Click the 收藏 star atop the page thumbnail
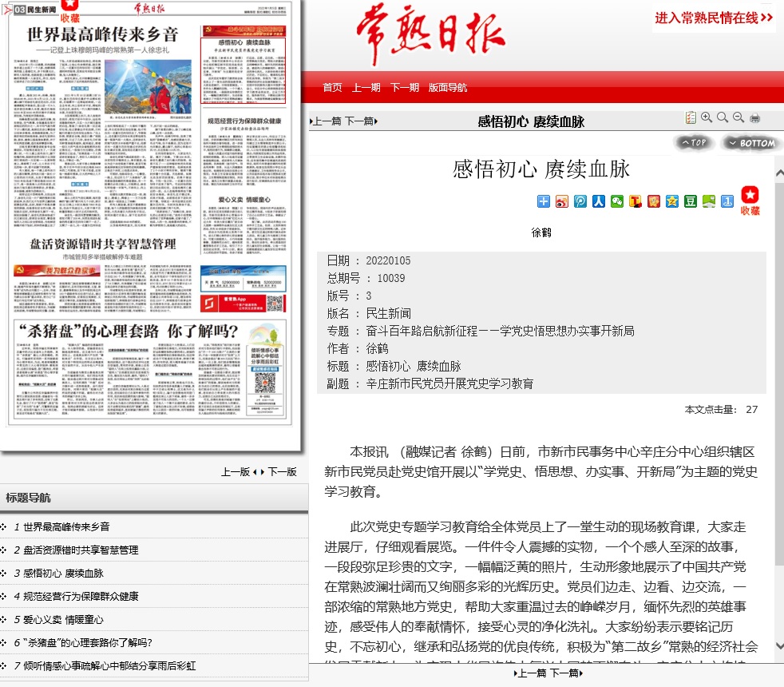The image size is (784, 687). (70, 11)
